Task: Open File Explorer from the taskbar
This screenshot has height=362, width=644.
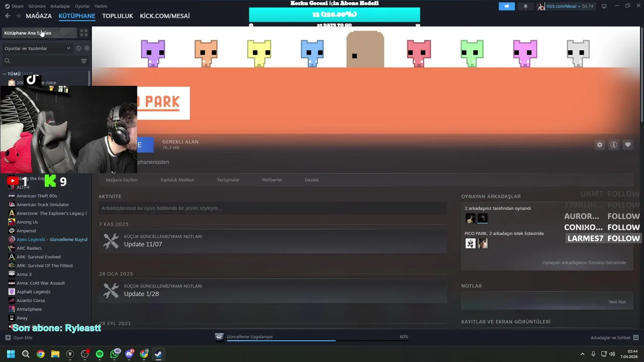Action: click(55, 354)
